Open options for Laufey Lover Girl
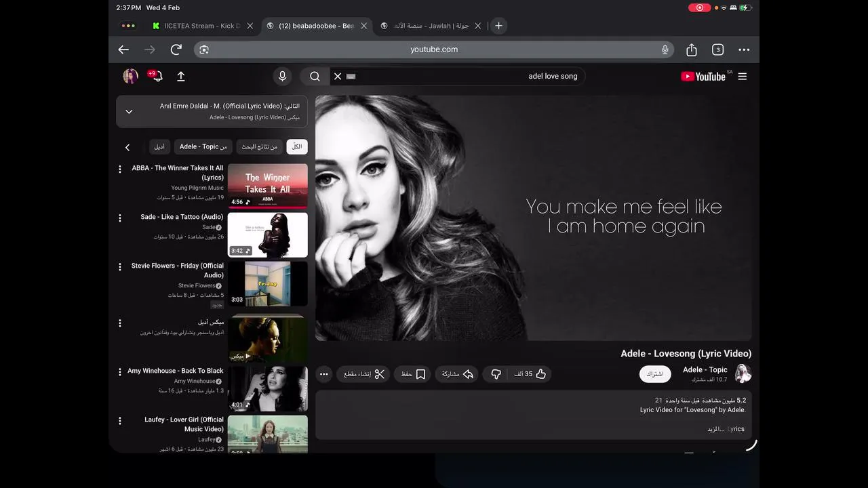Image resolution: width=868 pixels, height=488 pixels. pyautogui.click(x=120, y=420)
